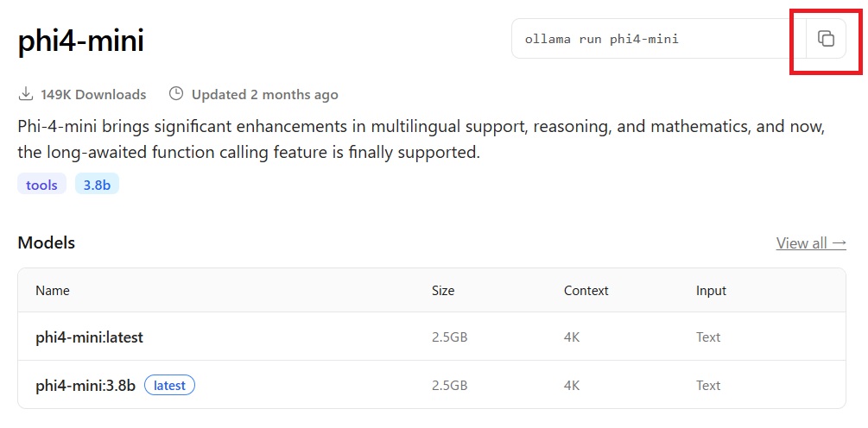Click 149K Downloads text

pyautogui.click(x=93, y=95)
